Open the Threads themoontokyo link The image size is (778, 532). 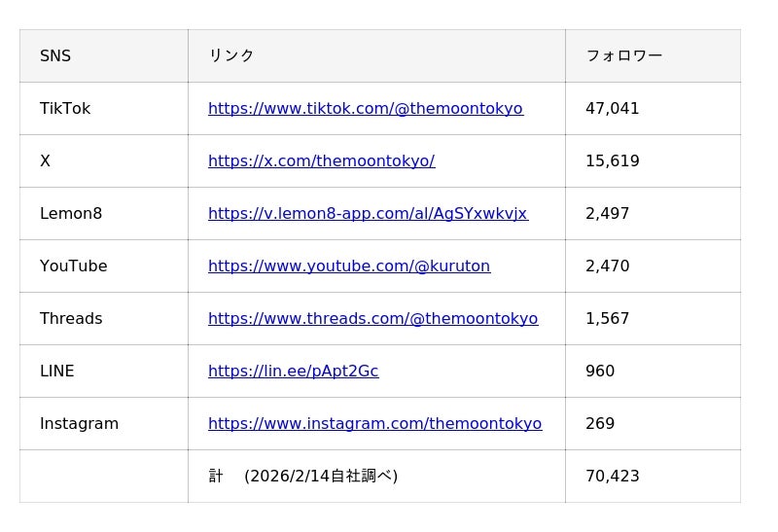372,319
